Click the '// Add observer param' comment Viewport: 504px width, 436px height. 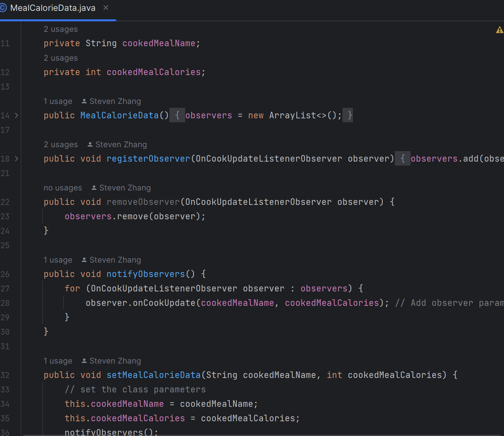449,303
